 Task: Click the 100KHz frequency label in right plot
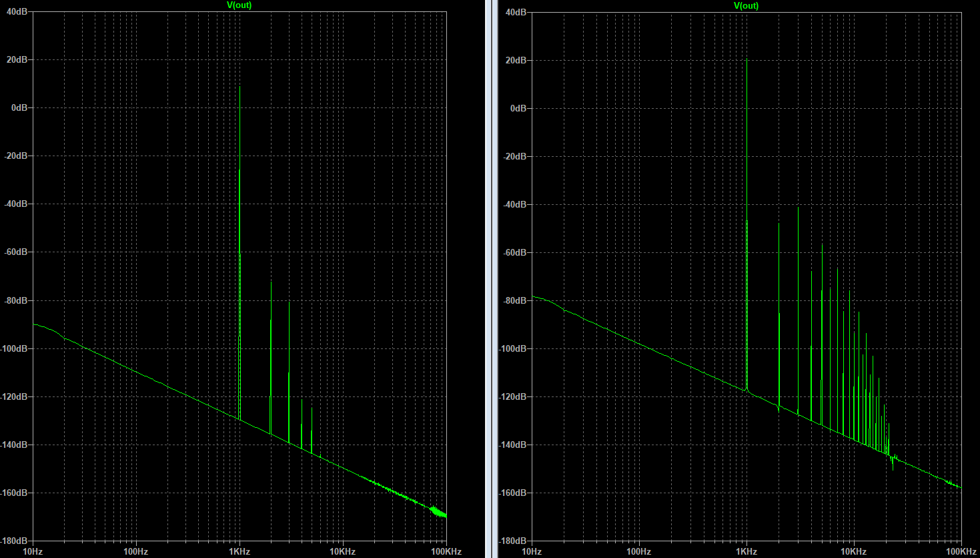pyautogui.click(x=961, y=551)
